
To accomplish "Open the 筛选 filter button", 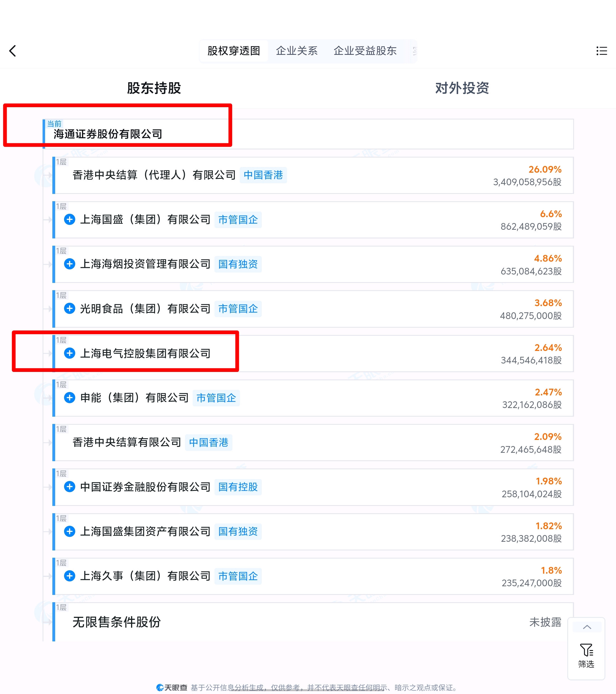I will (586, 656).
